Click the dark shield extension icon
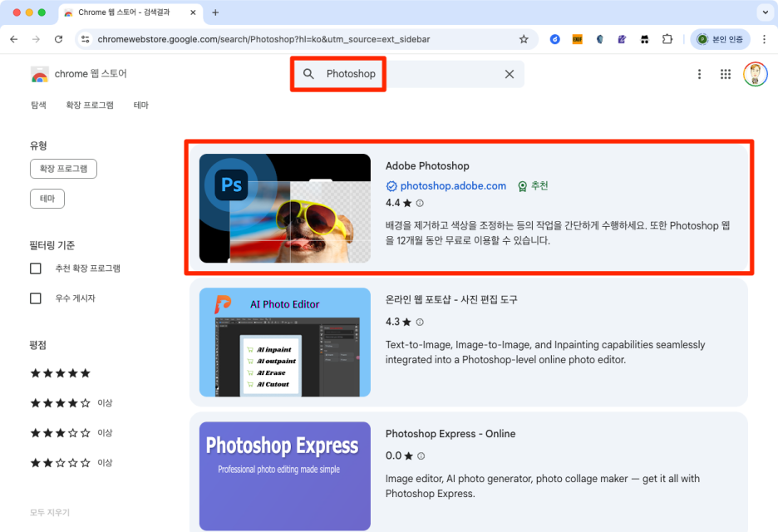The height and width of the screenshot is (532, 778). click(x=600, y=39)
